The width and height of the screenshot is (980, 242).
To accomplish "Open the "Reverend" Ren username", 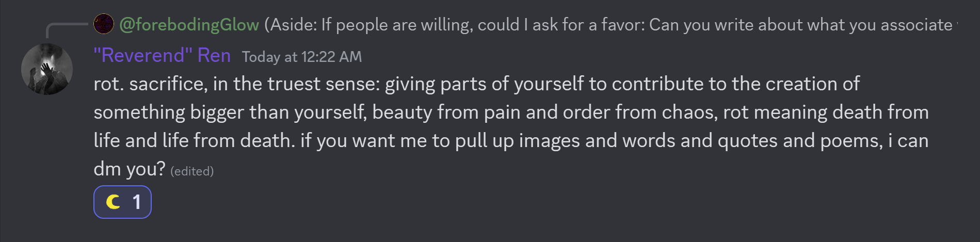I will point(162,55).
